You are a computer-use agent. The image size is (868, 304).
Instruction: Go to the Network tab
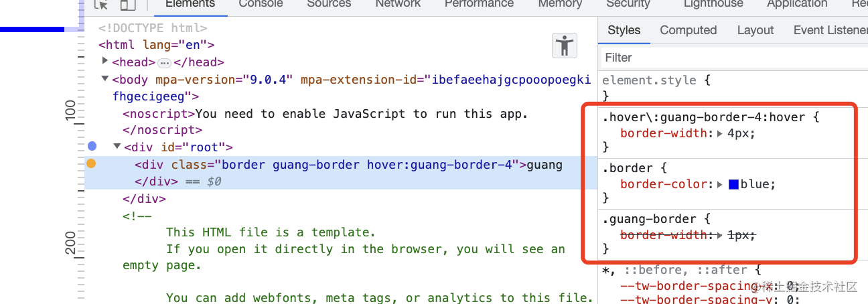[x=398, y=3]
